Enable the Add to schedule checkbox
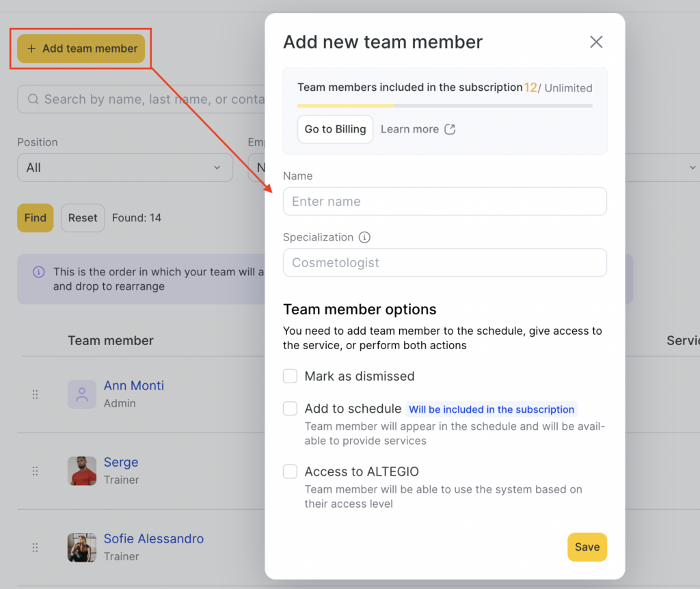 point(291,409)
